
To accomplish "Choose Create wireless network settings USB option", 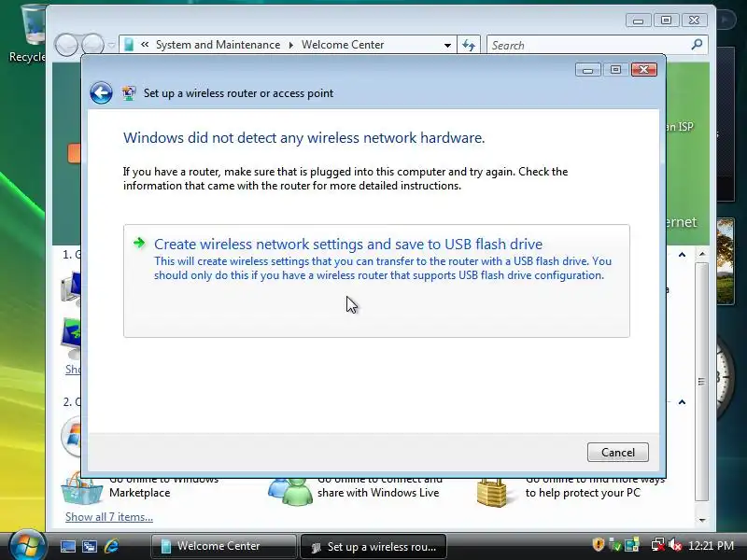I will coord(376,281).
